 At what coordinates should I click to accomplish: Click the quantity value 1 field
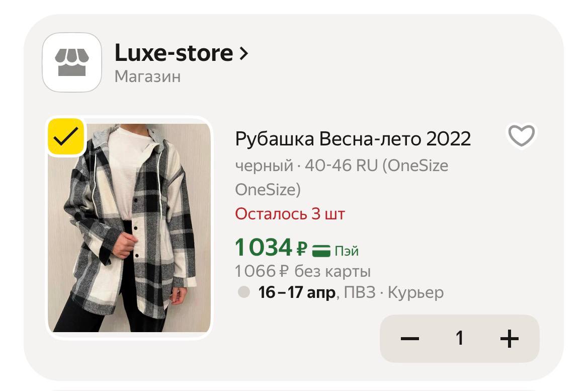pos(459,339)
